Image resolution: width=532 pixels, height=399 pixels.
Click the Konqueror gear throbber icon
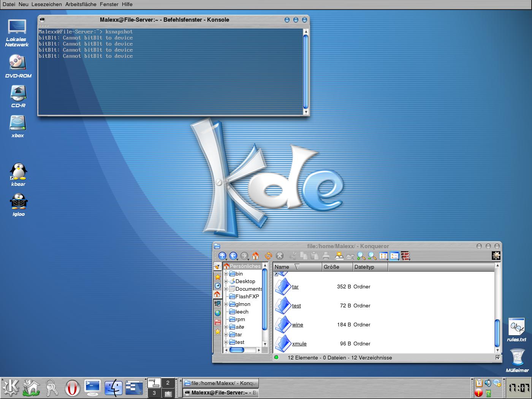(x=496, y=256)
